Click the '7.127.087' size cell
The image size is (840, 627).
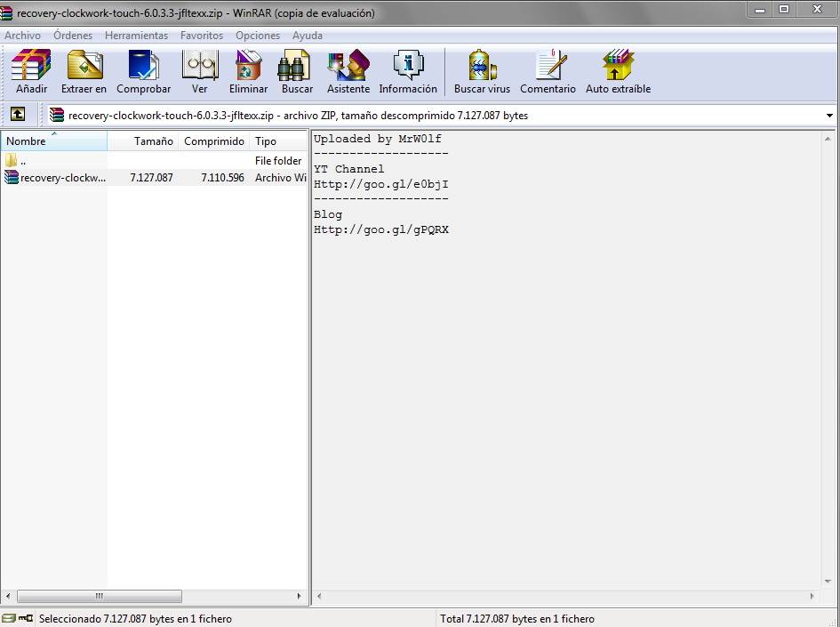click(x=152, y=177)
